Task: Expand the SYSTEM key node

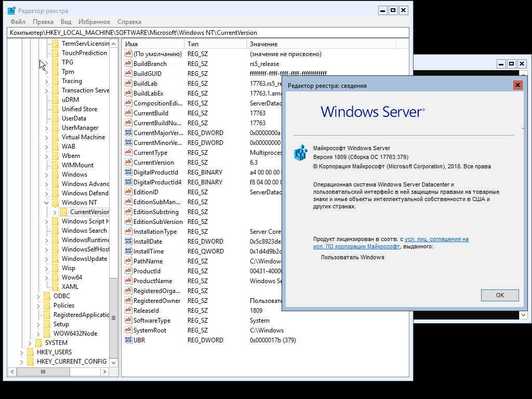Action: click(x=30, y=343)
